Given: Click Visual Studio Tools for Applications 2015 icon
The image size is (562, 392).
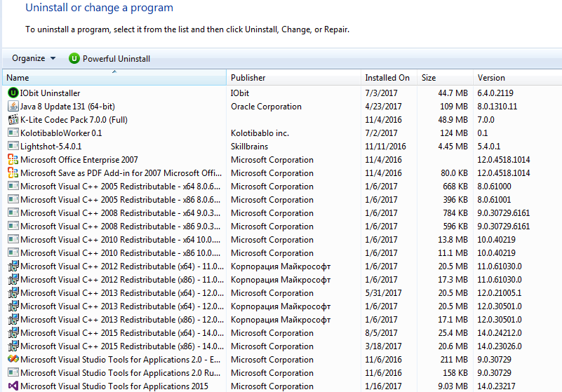Looking at the screenshot, I should pyautogui.click(x=13, y=386).
